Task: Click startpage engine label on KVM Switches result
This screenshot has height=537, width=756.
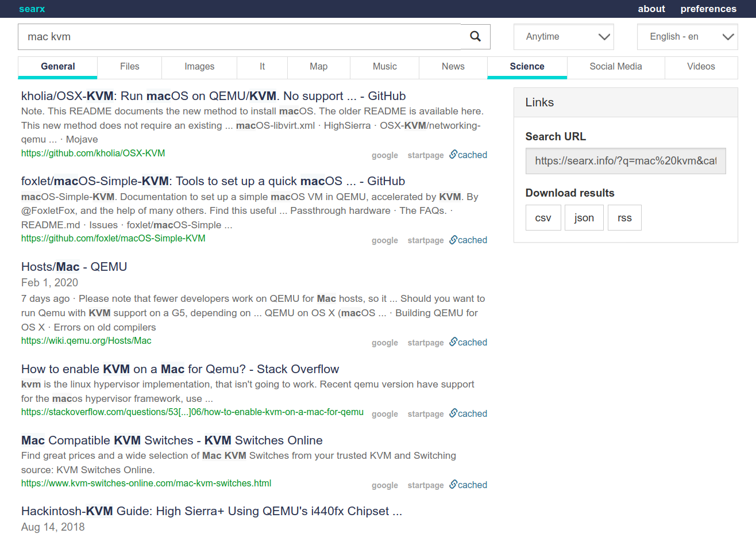Action: [426, 485]
